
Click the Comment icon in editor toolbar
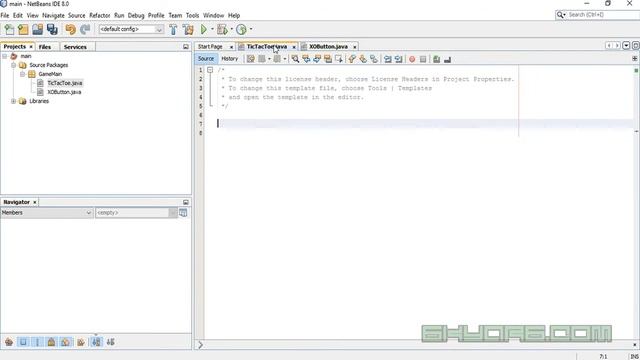[x=436, y=59]
